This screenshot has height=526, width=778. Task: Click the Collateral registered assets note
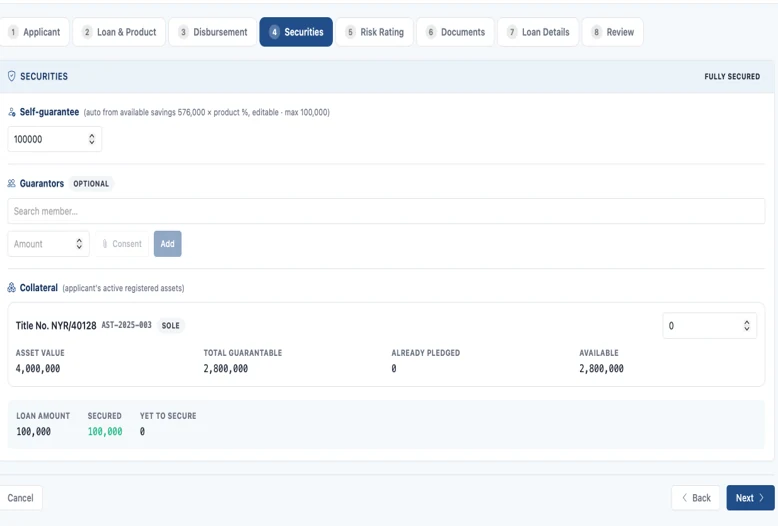(x=123, y=288)
